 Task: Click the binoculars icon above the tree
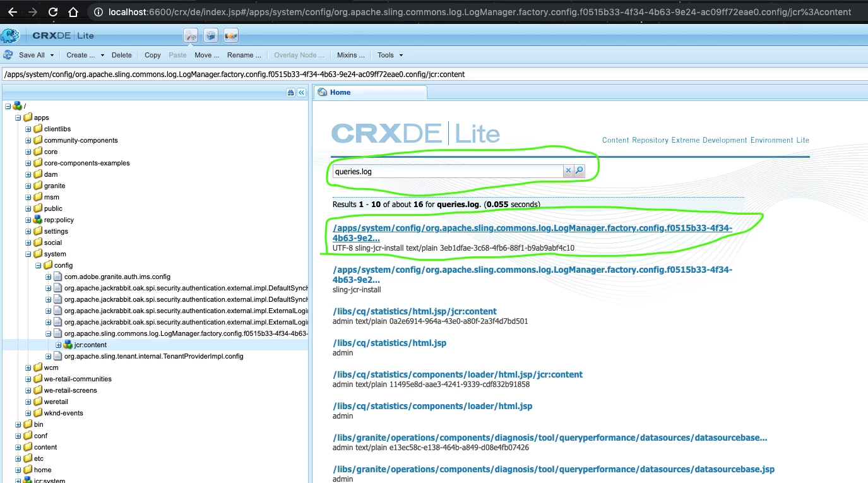291,92
